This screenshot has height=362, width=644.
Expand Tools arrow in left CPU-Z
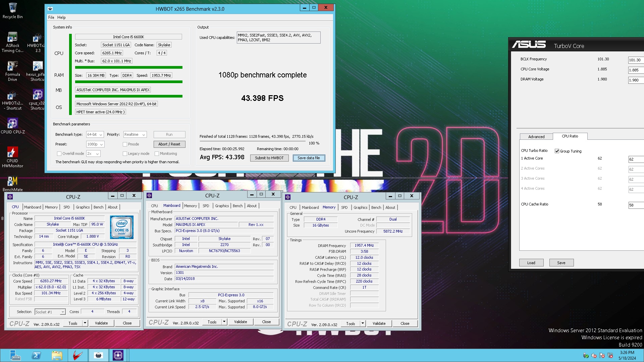point(85,323)
